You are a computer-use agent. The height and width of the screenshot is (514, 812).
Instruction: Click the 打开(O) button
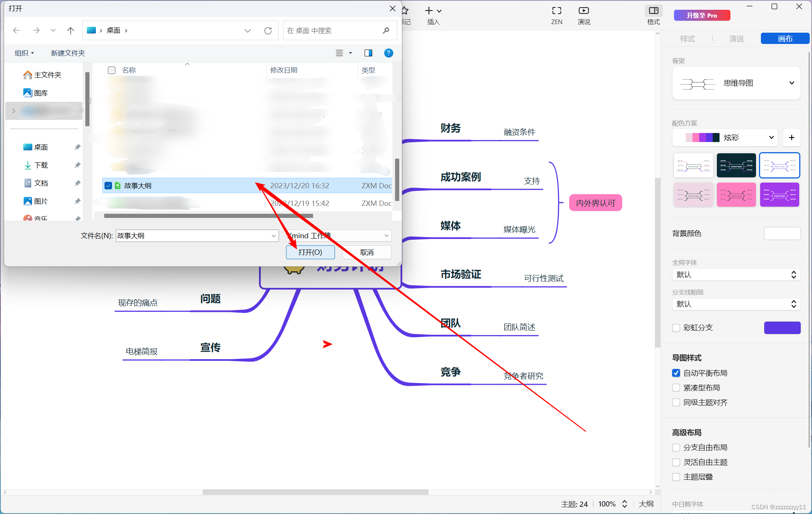pos(310,252)
